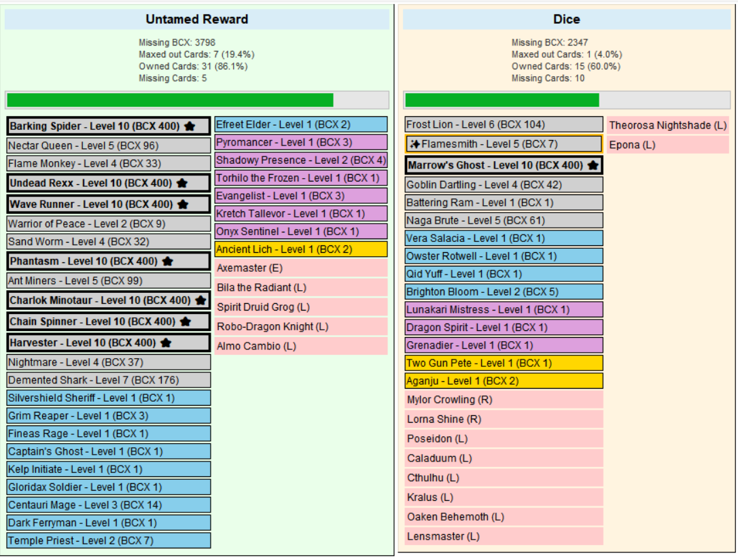Open Demented Shark - Level 7 card

(x=109, y=380)
